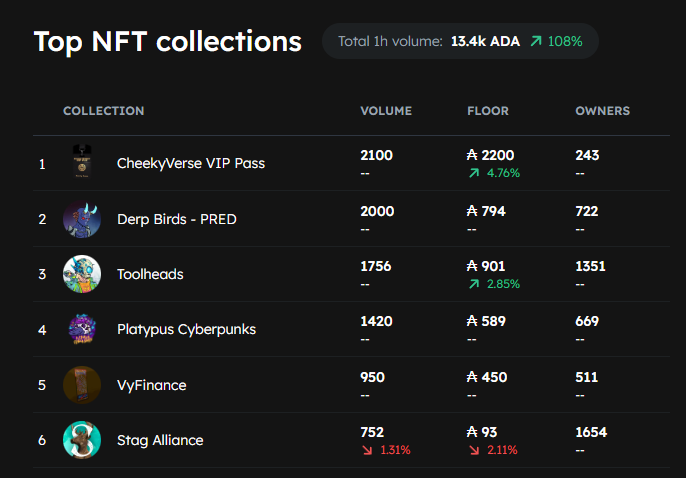Viewport: 686px width, 478px height.
Task: Click the up arrow beside 4.76%
Action: [474, 173]
